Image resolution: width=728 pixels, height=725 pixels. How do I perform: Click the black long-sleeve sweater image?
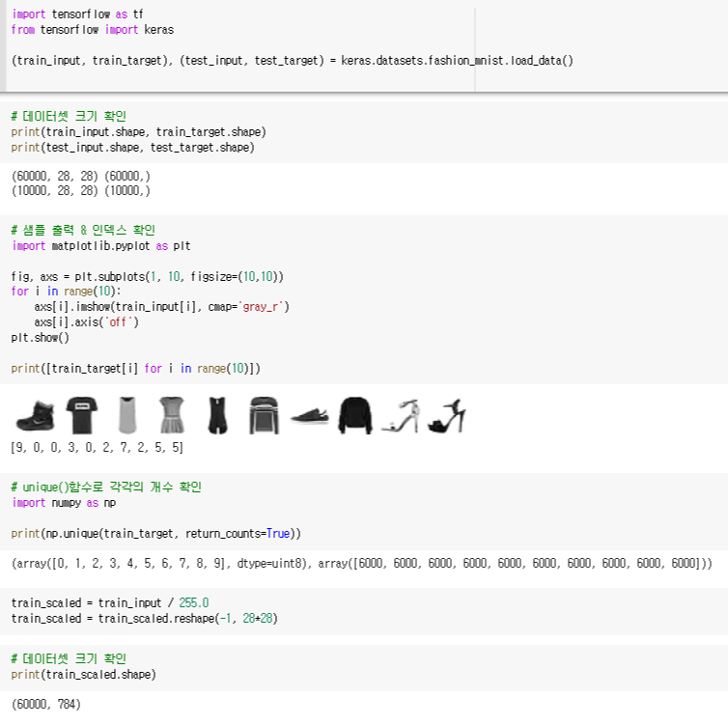click(x=355, y=415)
